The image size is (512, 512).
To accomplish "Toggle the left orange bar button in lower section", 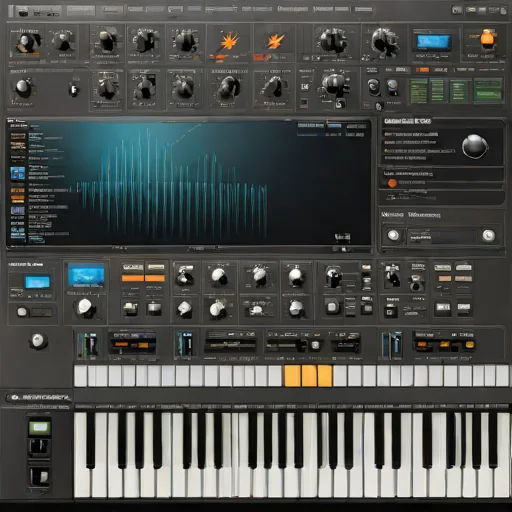I will pos(132,278).
